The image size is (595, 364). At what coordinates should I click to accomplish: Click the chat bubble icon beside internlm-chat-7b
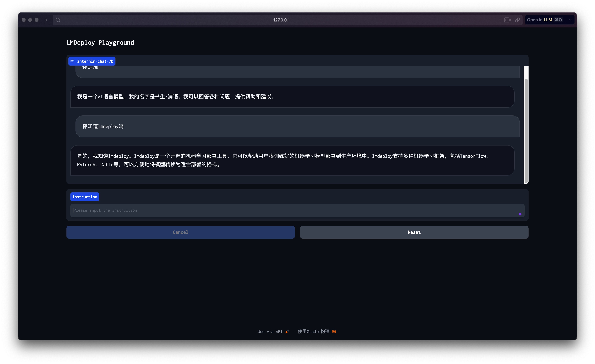[72, 61]
